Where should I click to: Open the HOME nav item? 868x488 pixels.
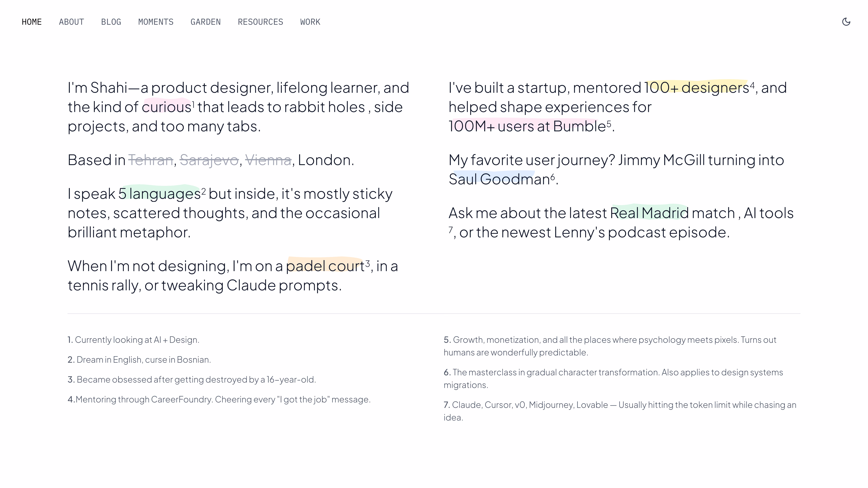coord(32,22)
